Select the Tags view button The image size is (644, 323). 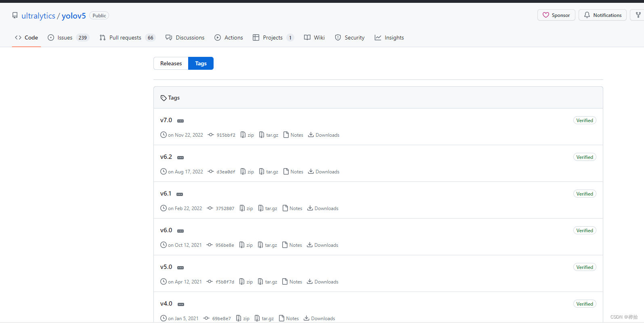[201, 63]
